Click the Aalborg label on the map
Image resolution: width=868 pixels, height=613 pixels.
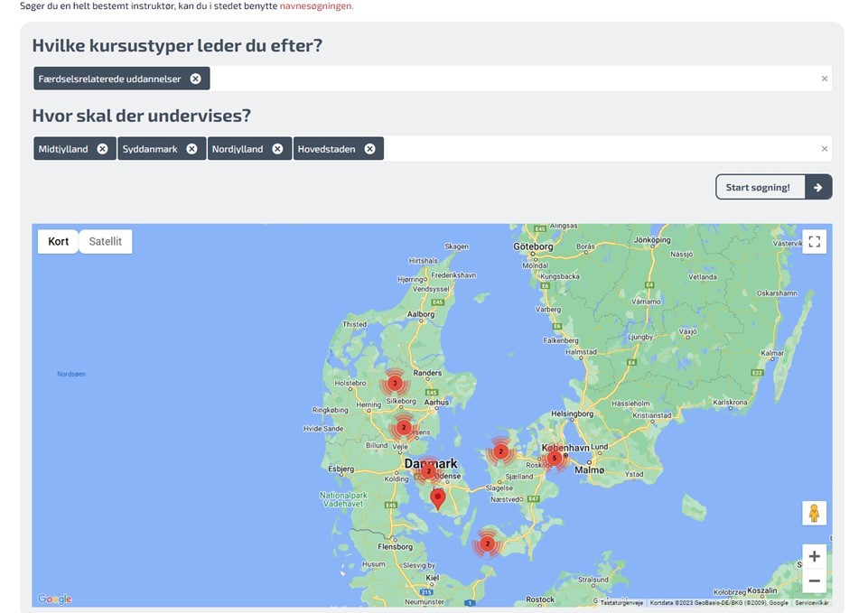421,314
